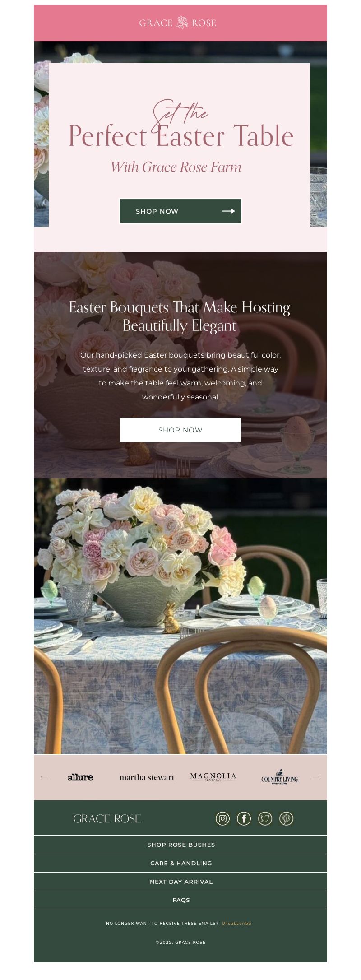Click the Grace Rose logo in pink header
Image resolution: width=361 pixels, height=980 pixels.
[178, 23]
